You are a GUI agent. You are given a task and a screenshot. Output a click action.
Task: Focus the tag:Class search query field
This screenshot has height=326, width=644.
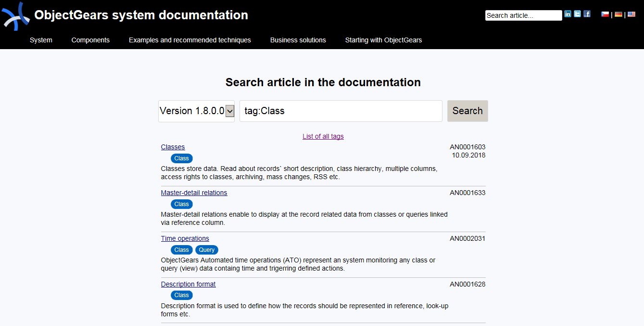pyautogui.click(x=341, y=111)
